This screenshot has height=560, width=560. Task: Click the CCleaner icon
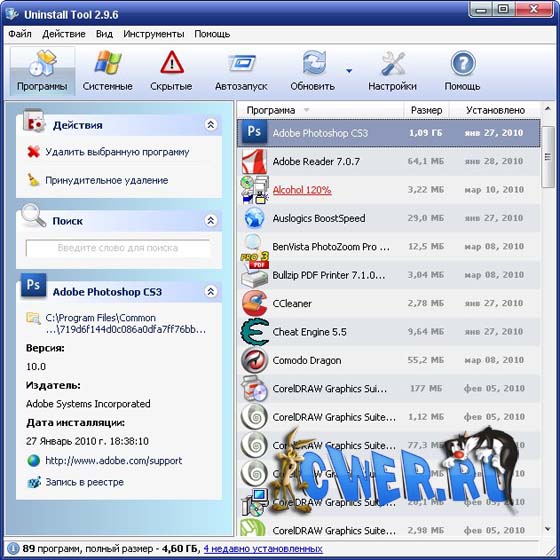coord(254,304)
